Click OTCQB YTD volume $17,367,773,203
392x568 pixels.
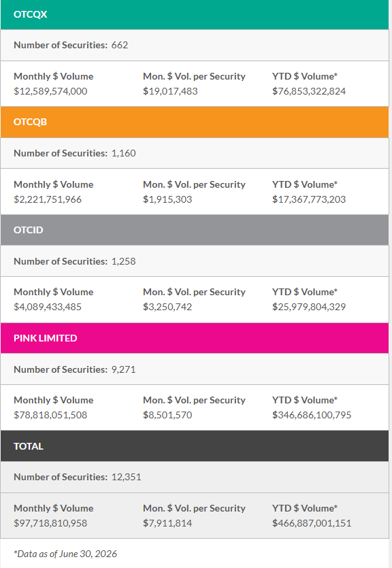click(309, 199)
